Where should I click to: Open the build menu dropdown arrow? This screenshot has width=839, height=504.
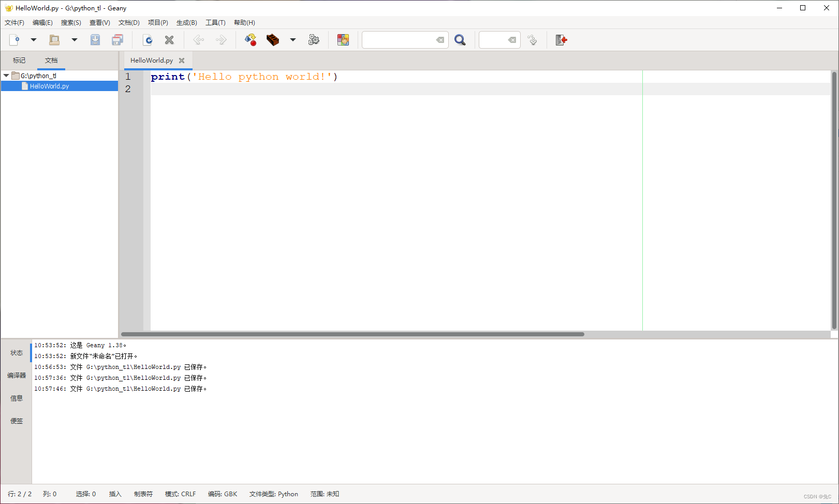pos(293,40)
